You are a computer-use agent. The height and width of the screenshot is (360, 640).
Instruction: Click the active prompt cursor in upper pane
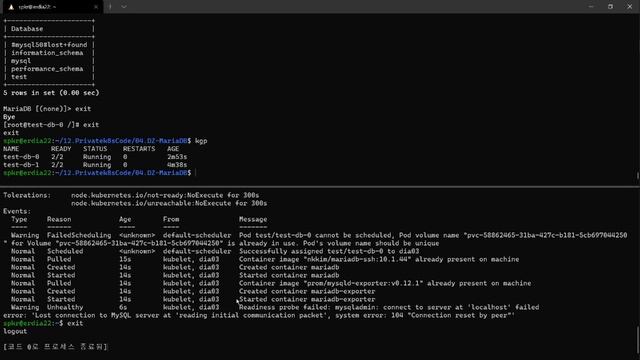[x=196, y=173]
